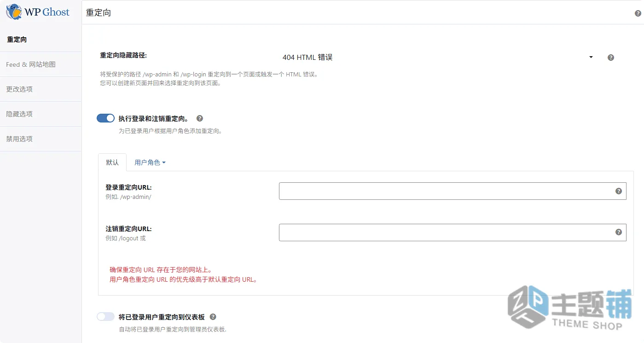644x343 pixels.
Task: Click text 用户角色重定向 URL 的优先级高于默认重定向 URL
Action: (183, 279)
